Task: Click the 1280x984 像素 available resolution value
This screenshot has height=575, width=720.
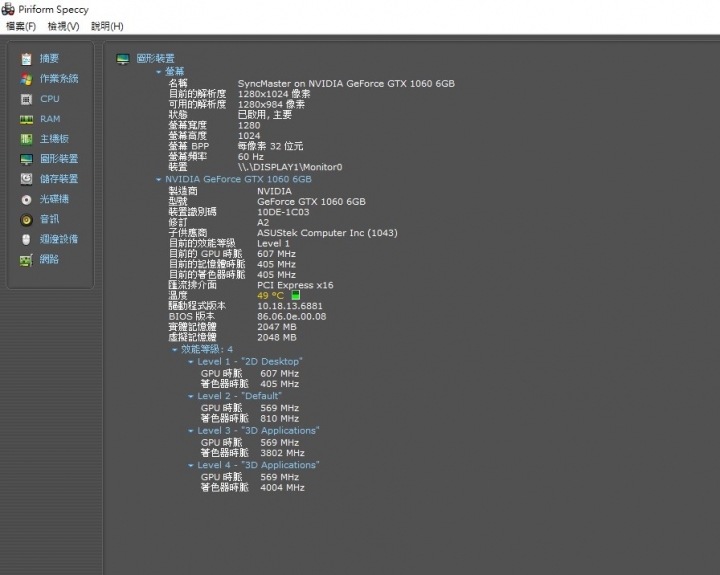Action: click(271, 104)
